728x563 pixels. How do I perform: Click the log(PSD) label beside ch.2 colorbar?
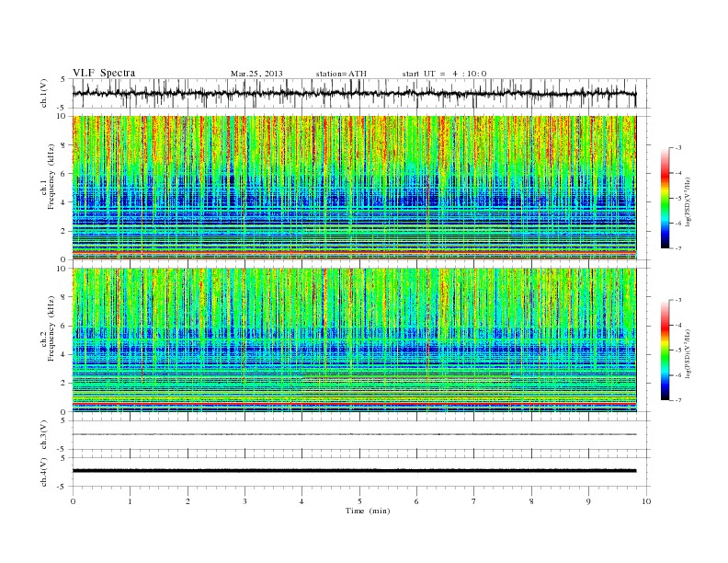tap(688, 353)
